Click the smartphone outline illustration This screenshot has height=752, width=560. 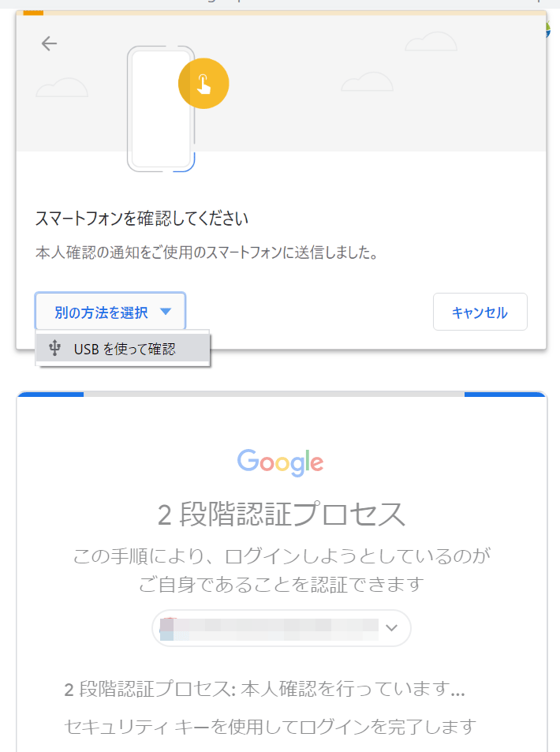[x=161, y=109]
